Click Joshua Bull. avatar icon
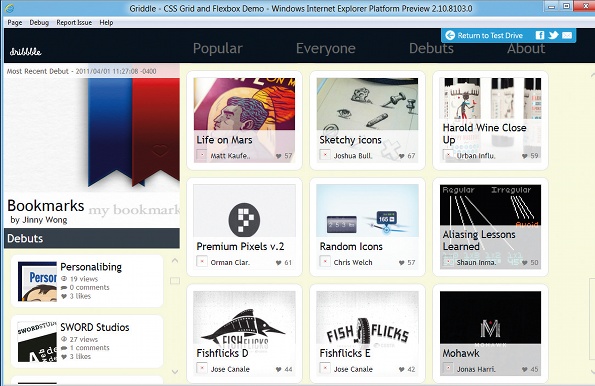 pyautogui.click(x=325, y=155)
